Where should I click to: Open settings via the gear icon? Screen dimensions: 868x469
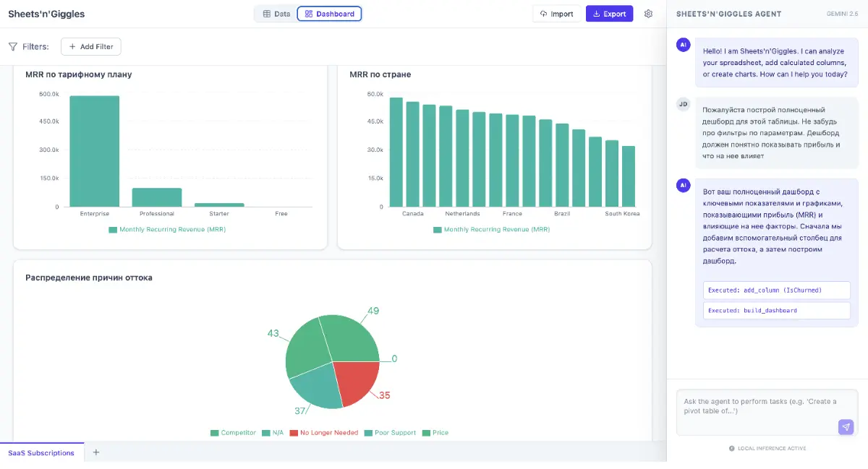point(648,14)
